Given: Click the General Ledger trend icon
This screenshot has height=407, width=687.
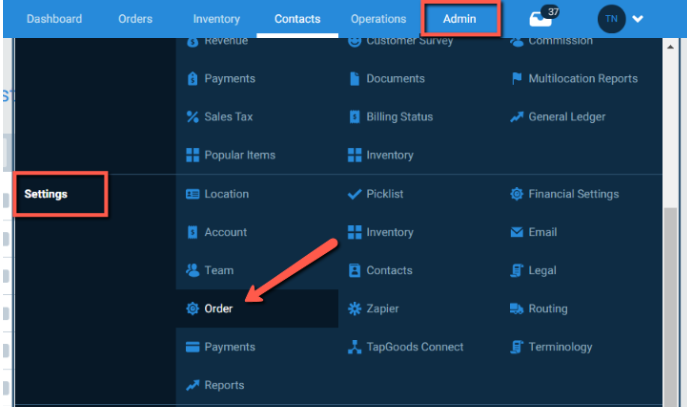Looking at the screenshot, I should [517, 117].
